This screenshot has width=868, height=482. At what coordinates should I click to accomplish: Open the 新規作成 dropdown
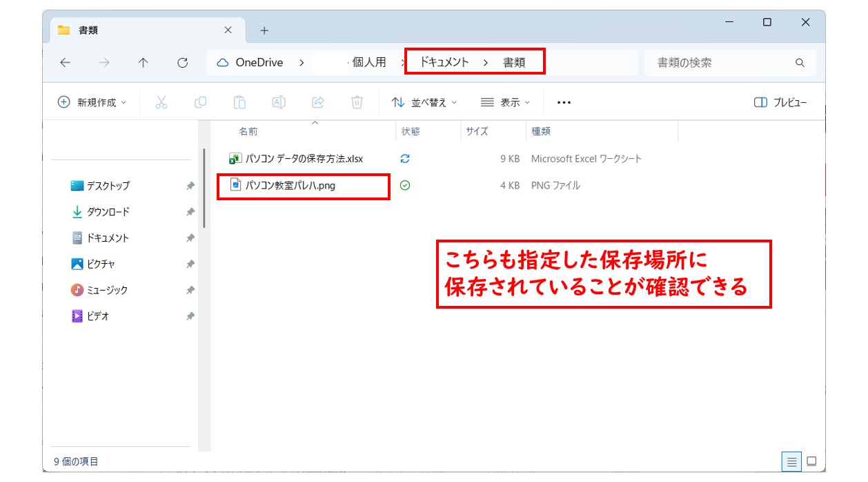pyautogui.click(x=90, y=102)
